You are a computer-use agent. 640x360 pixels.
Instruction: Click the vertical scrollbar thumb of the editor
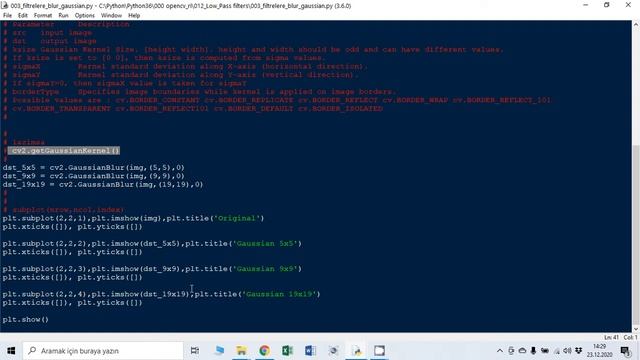click(x=636, y=235)
